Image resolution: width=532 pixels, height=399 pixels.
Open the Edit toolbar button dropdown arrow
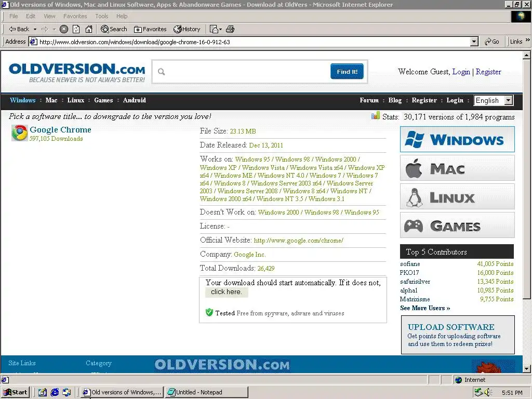tap(220, 29)
